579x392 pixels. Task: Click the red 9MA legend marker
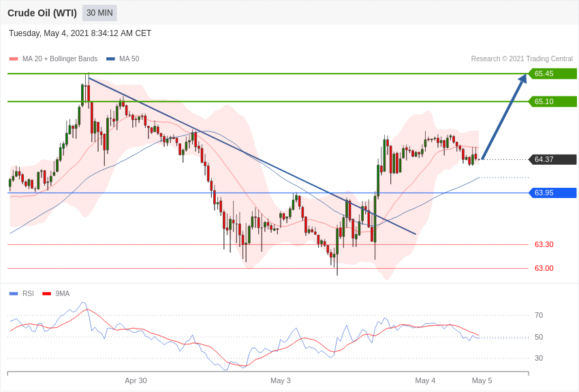pyautogui.click(x=47, y=294)
